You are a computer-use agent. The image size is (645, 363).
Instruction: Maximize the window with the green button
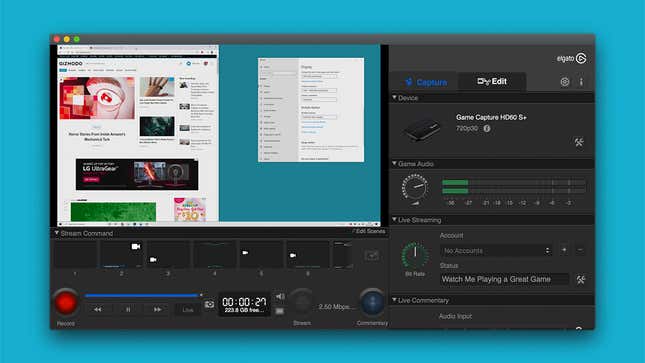77,39
